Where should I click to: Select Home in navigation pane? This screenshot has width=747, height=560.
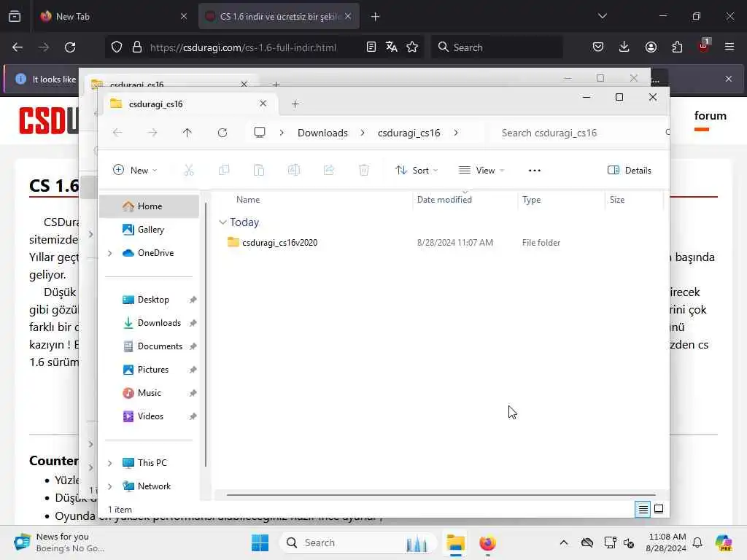[149, 206]
